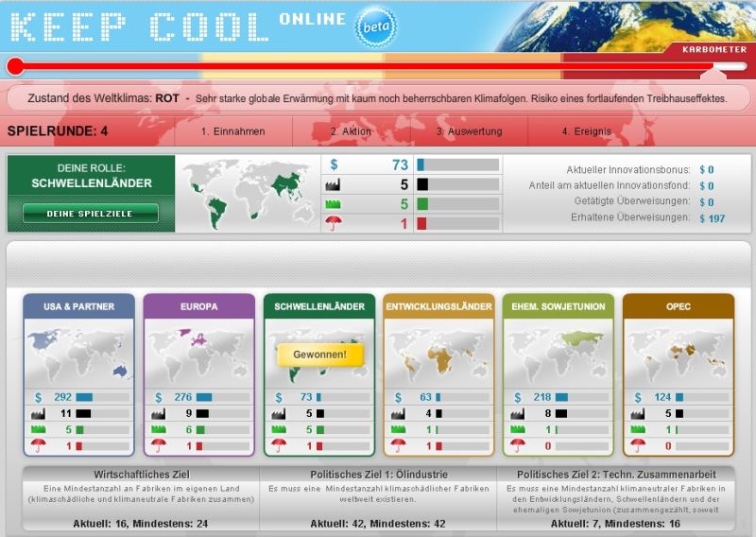Click the red umbrella icon in role stats

[x=334, y=223]
